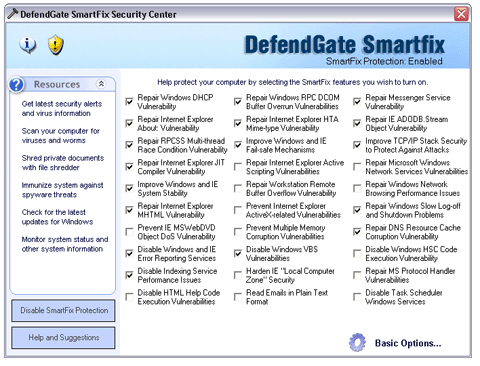480x366 pixels.
Task: Toggle Repair Internet Explorer JIT Compiler checkbox
Action: pyautogui.click(x=129, y=166)
